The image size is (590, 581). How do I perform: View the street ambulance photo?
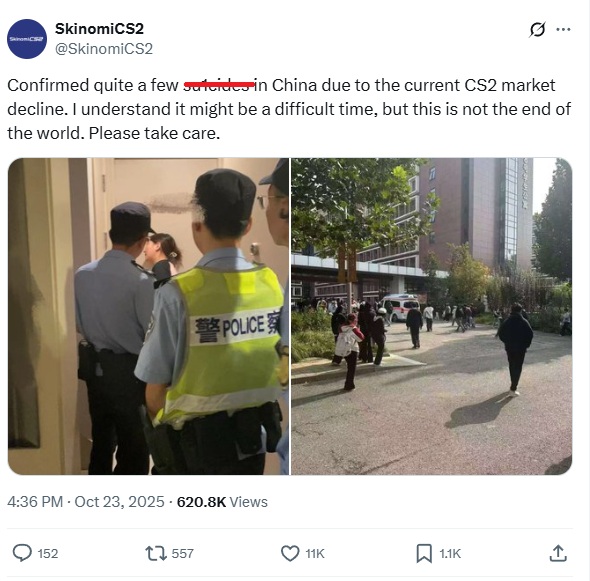[432, 316]
